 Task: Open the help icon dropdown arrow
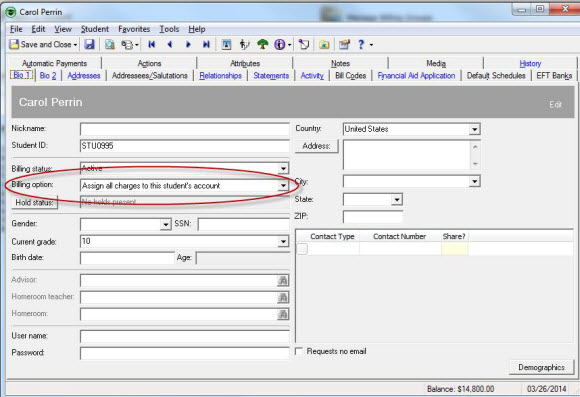pos(371,45)
